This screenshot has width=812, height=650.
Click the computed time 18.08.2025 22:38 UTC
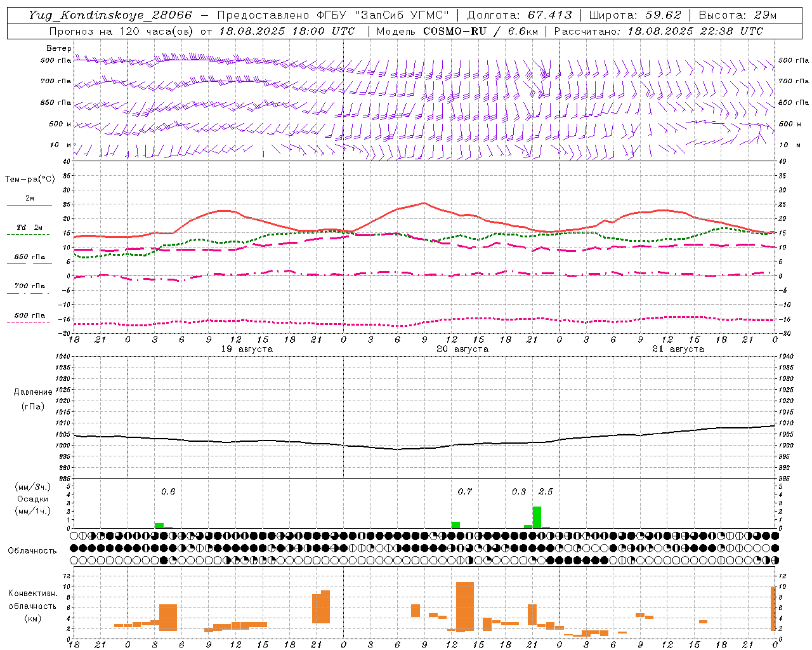pyautogui.click(x=695, y=31)
